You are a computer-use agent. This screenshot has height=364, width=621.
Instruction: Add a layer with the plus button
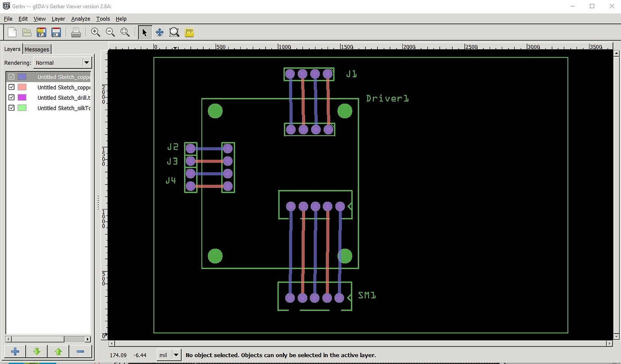15,352
